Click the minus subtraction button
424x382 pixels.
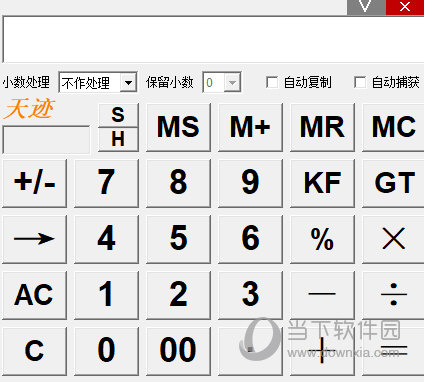tap(322, 295)
